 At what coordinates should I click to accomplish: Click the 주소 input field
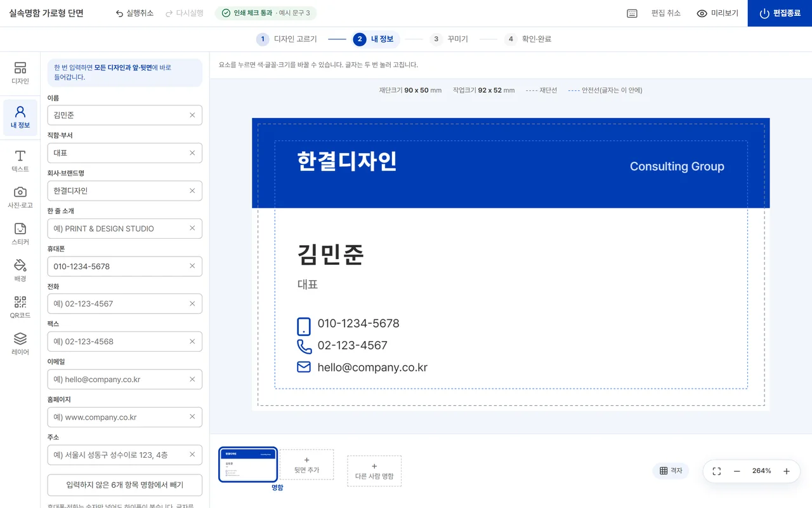click(125, 455)
